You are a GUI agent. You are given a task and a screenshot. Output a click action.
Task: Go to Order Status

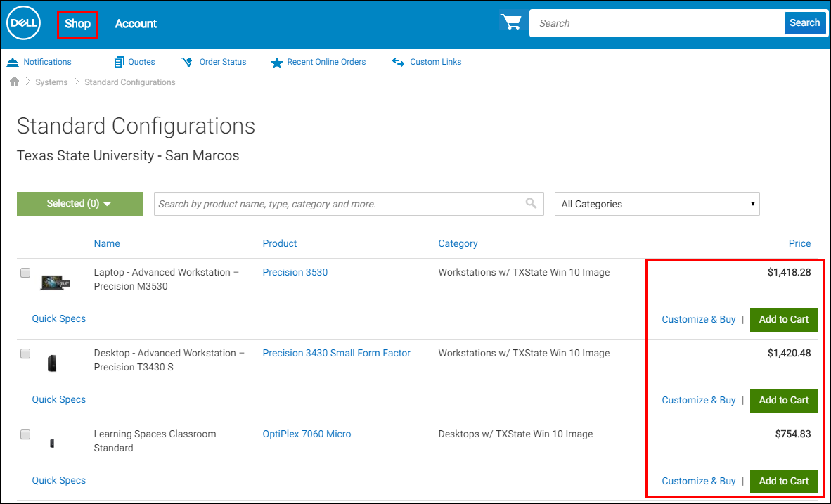(223, 62)
